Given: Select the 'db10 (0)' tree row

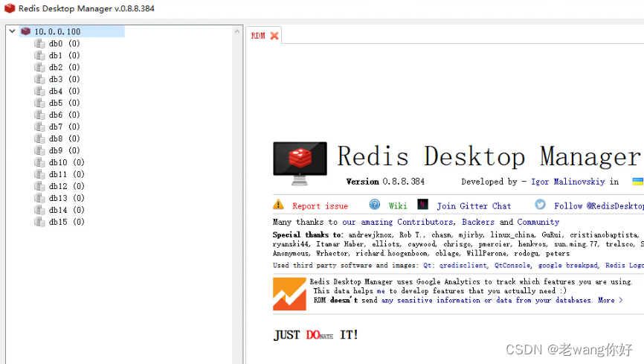Looking at the screenshot, I should (66, 163).
